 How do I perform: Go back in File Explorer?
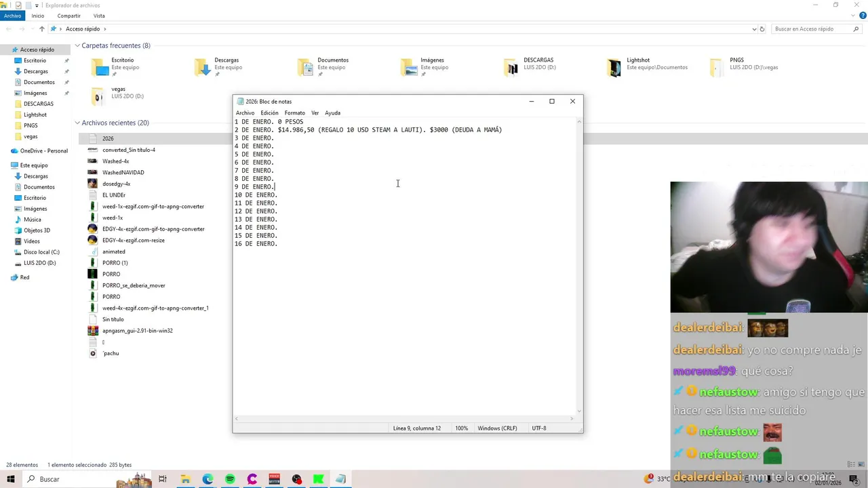tap(9, 29)
